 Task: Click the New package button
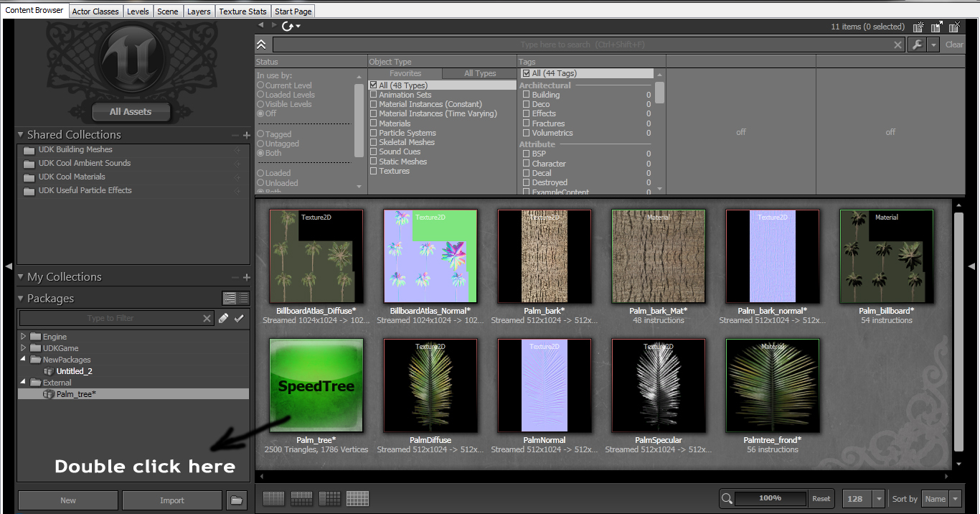click(x=68, y=500)
